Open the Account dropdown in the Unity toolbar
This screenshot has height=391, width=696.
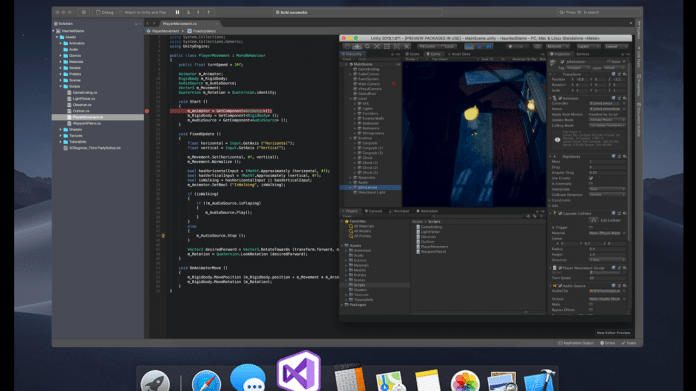[x=557, y=46]
